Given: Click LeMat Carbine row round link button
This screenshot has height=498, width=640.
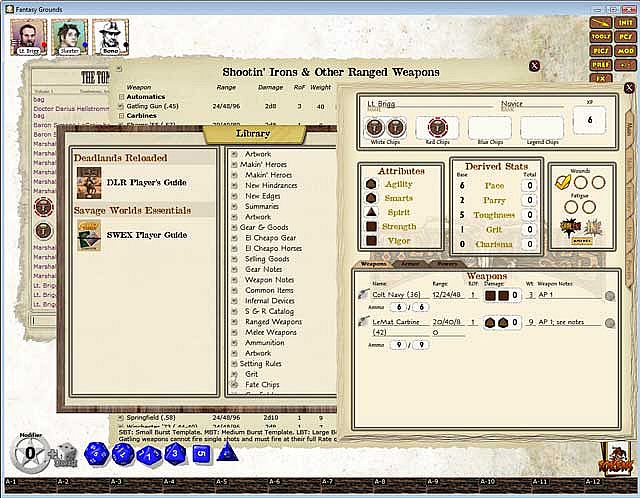Looking at the screenshot, I should coord(610,323).
